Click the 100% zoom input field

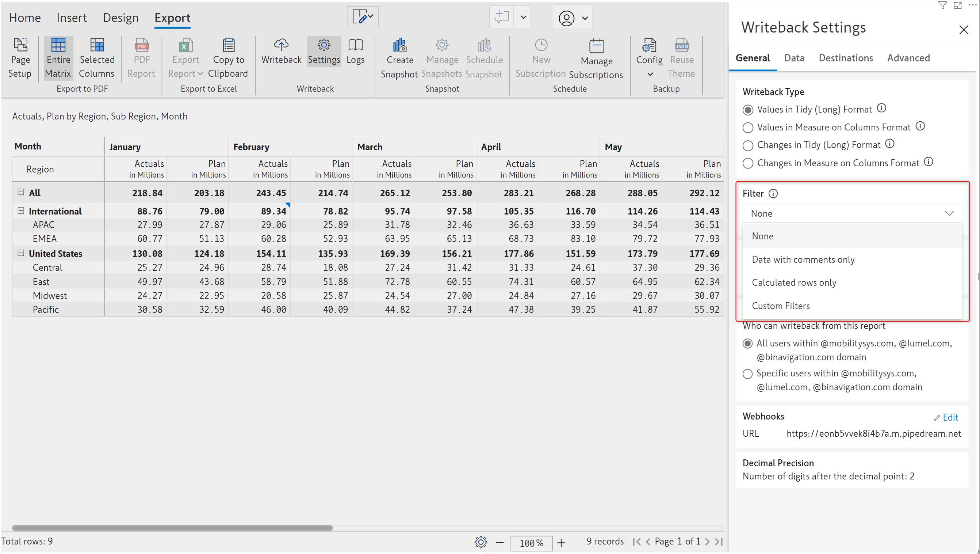point(531,543)
